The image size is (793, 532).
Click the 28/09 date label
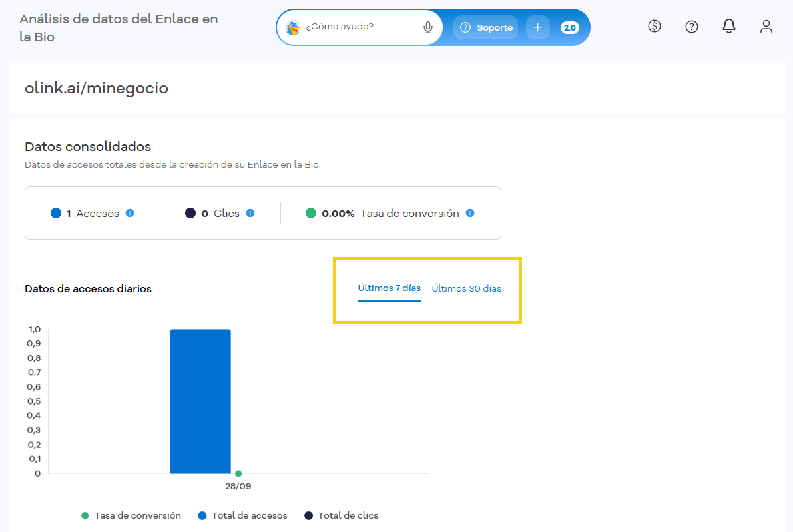tap(238, 486)
